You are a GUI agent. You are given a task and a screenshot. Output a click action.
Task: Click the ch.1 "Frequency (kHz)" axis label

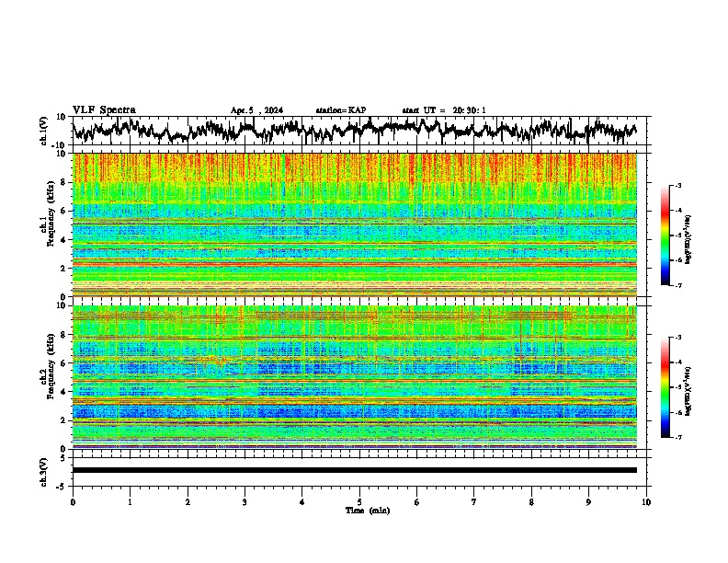(x=51, y=214)
